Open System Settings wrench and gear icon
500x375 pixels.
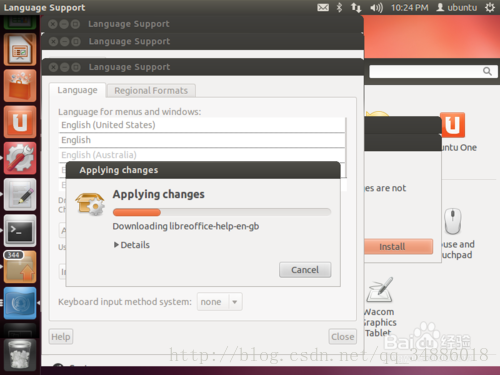click(20, 158)
